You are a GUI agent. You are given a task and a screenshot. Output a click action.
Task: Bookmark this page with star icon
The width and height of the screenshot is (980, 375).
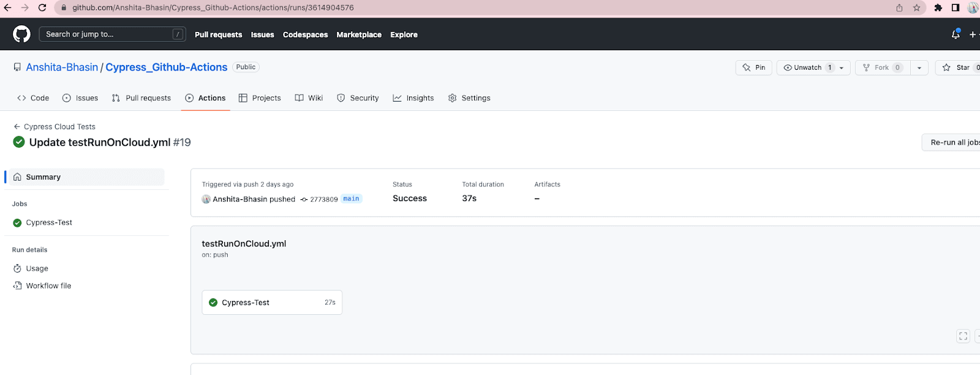(x=916, y=8)
